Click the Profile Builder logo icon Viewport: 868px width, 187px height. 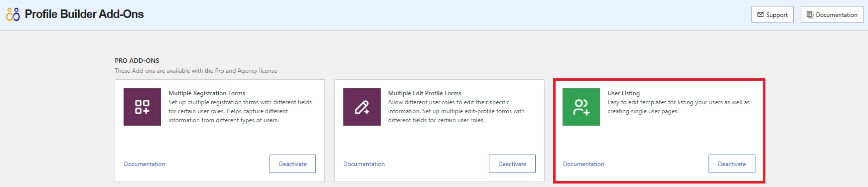pyautogui.click(x=13, y=14)
